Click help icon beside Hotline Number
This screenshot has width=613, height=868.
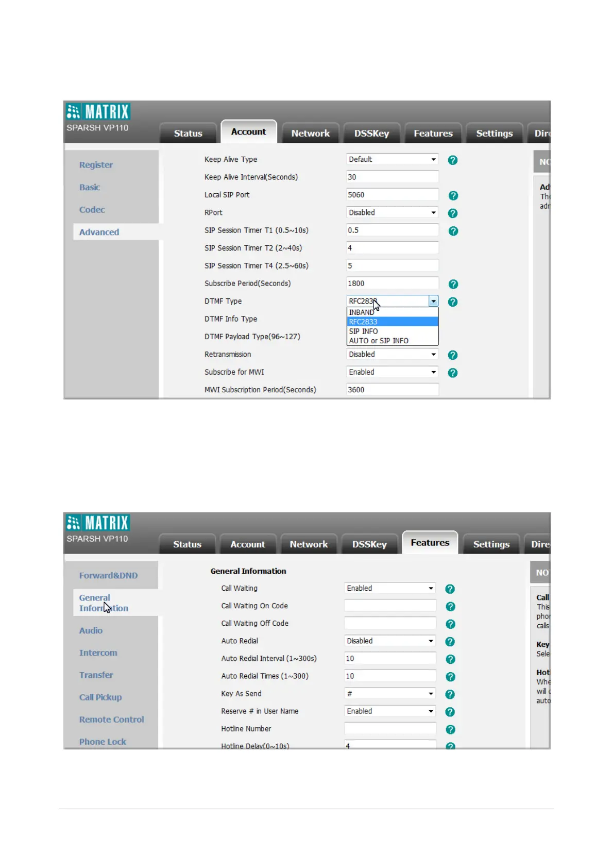pos(450,729)
